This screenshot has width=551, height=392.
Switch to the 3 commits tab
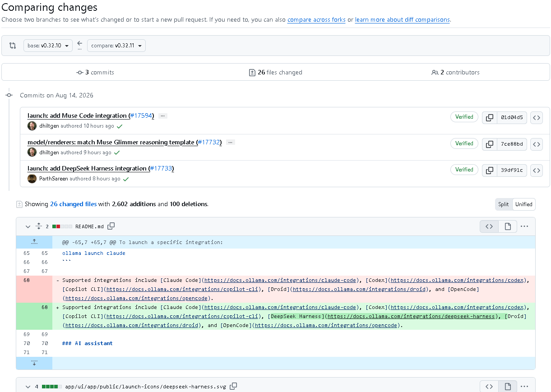coord(95,72)
